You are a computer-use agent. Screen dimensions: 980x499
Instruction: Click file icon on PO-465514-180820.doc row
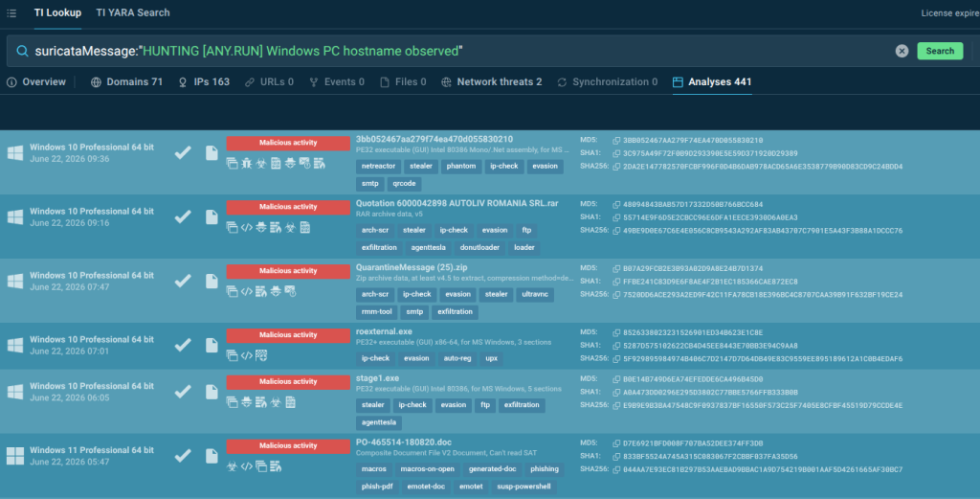pyautogui.click(x=212, y=456)
